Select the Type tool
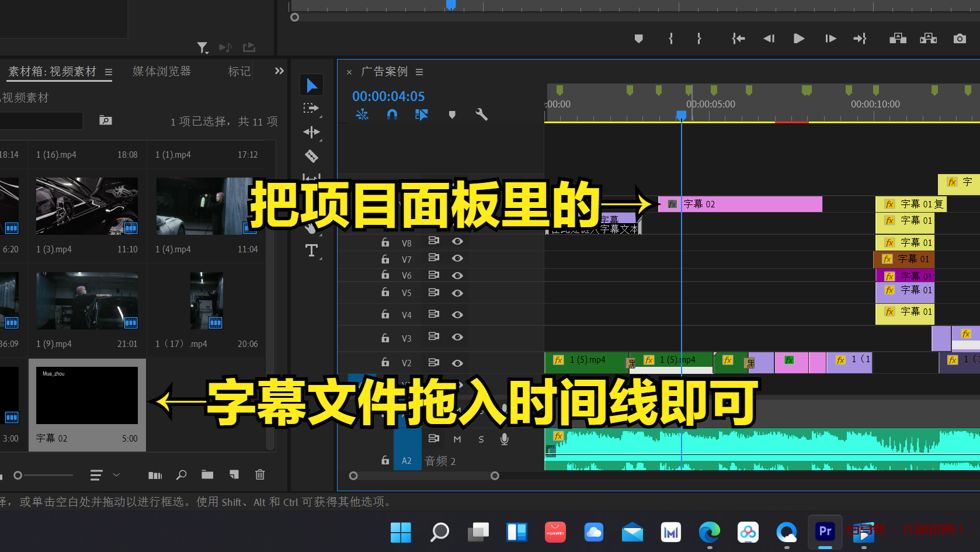980x552 pixels. point(311,251)
